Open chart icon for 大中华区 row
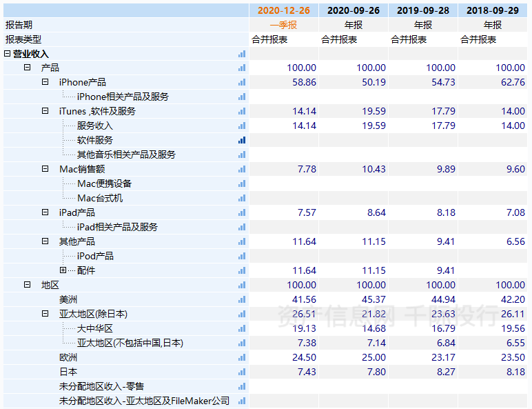532x409 pixels. (242, 328)
